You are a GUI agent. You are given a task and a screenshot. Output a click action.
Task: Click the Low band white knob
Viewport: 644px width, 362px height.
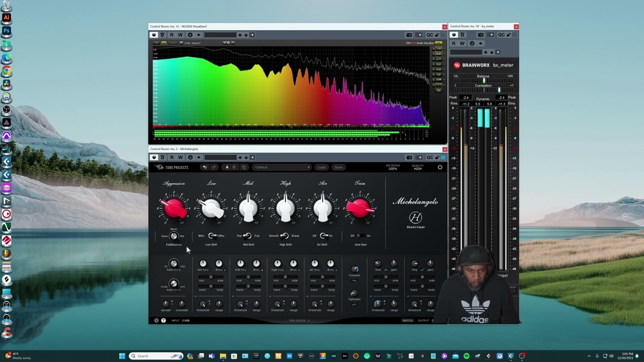211,208
